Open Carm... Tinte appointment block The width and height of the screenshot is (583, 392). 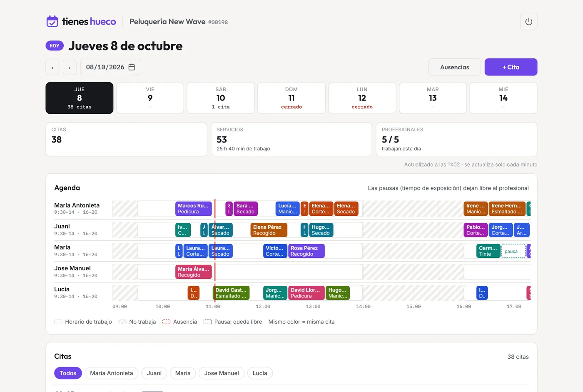488,251
